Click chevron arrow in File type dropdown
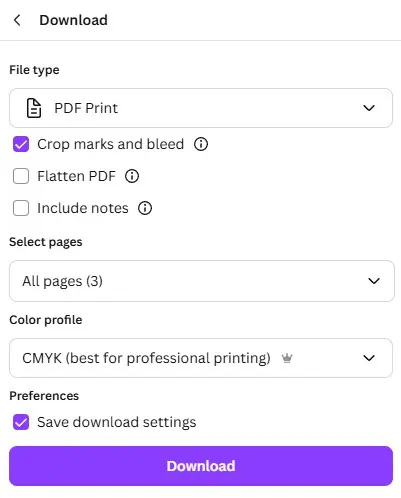The width and height of the screenshot is (401, 498). click(369, 108)
